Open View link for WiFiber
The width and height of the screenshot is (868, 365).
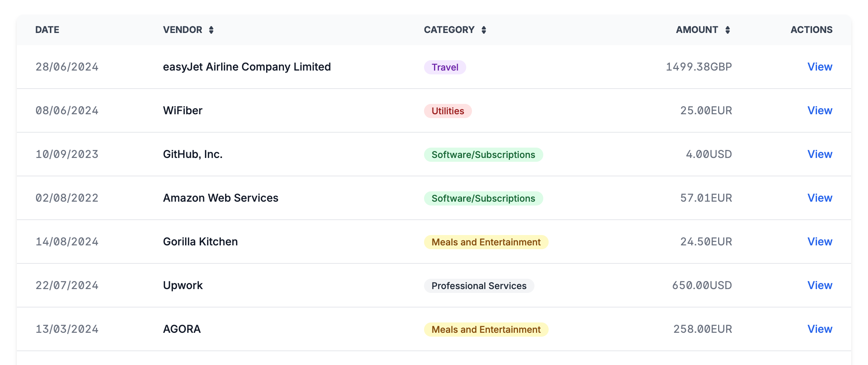point(819,111)
